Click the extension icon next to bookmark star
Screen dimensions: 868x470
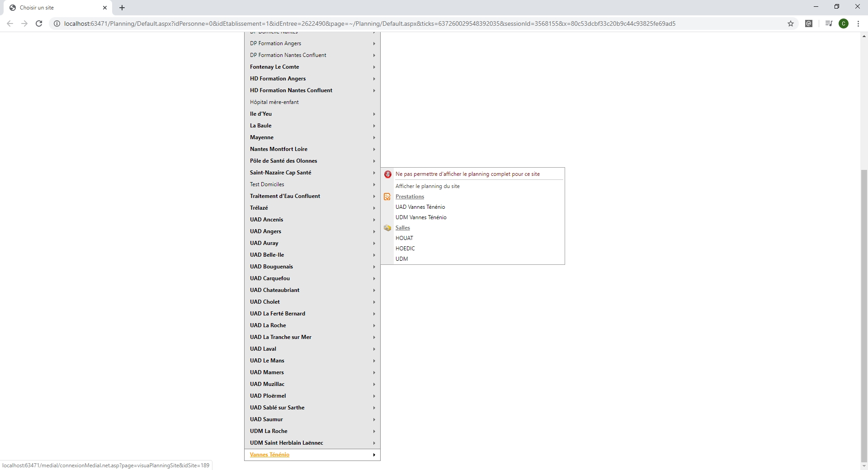[809, 23]
